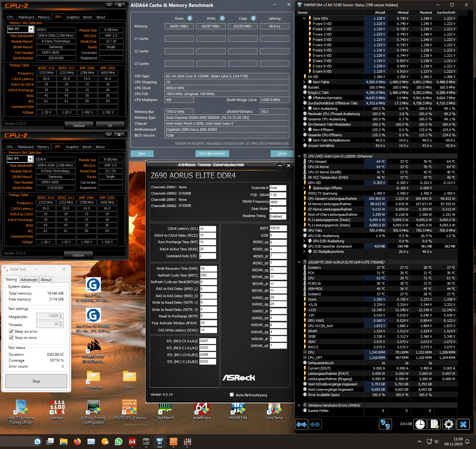
Task: Click info icon next to AIDA64 Copy
Action: point(253,18)
